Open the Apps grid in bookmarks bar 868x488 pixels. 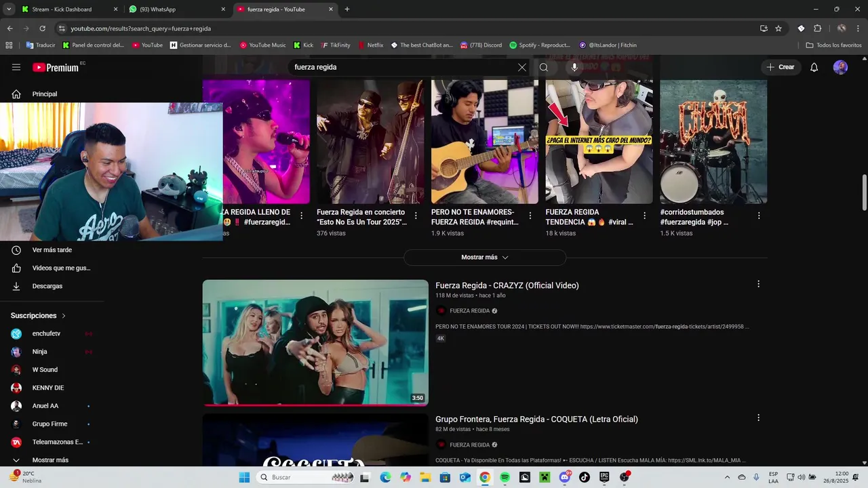[x=9, y=45]
